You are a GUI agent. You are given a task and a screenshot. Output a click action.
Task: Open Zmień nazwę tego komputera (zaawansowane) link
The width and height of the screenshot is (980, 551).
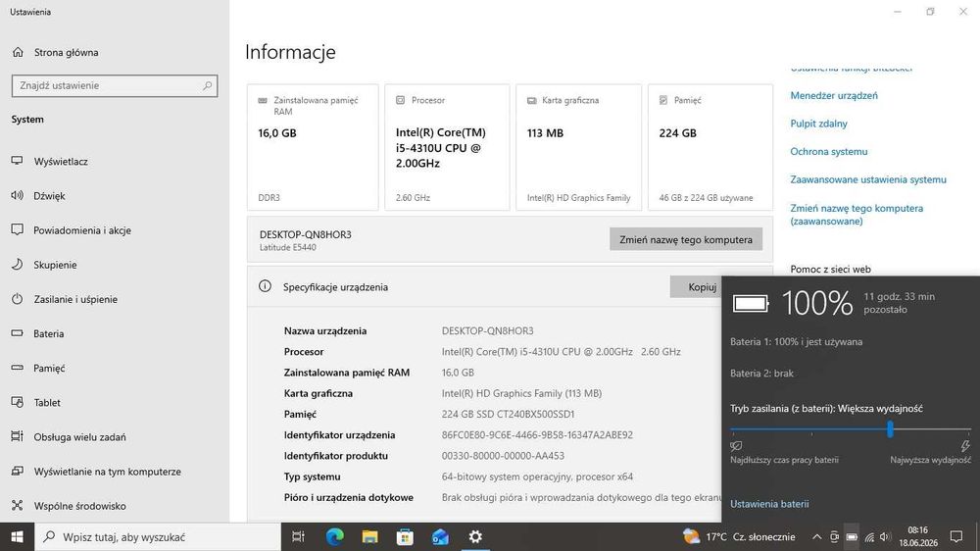(x=857, y=215)
